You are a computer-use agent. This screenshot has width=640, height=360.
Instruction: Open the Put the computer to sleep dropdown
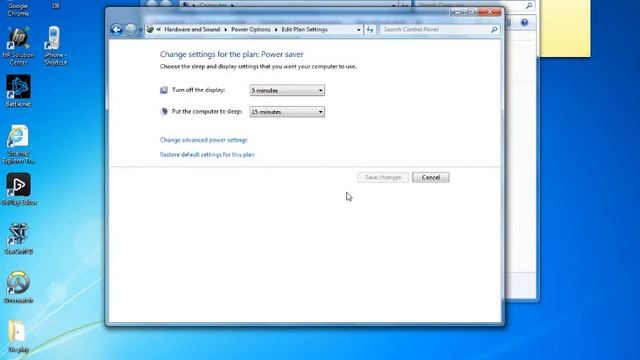(x=287, y=112)
